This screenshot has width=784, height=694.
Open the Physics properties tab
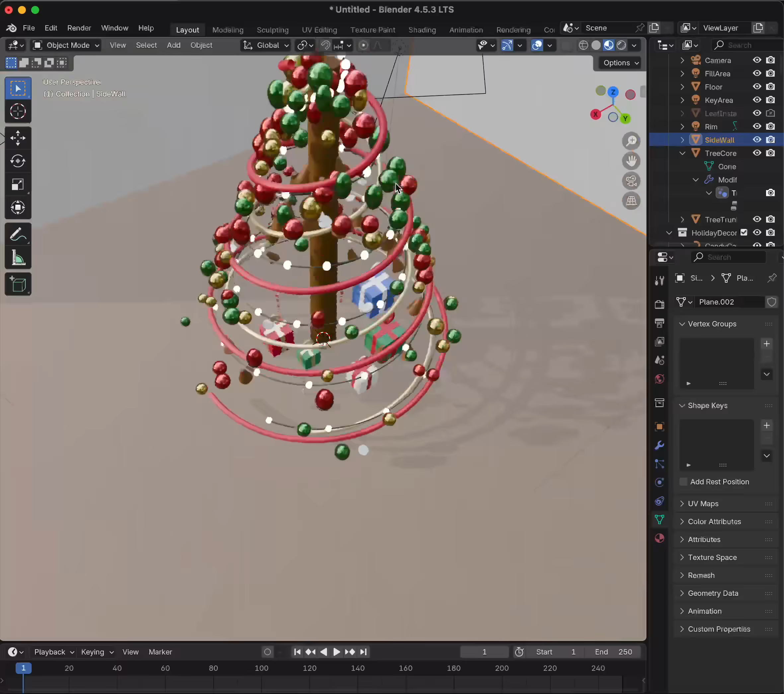pos(659,482)
